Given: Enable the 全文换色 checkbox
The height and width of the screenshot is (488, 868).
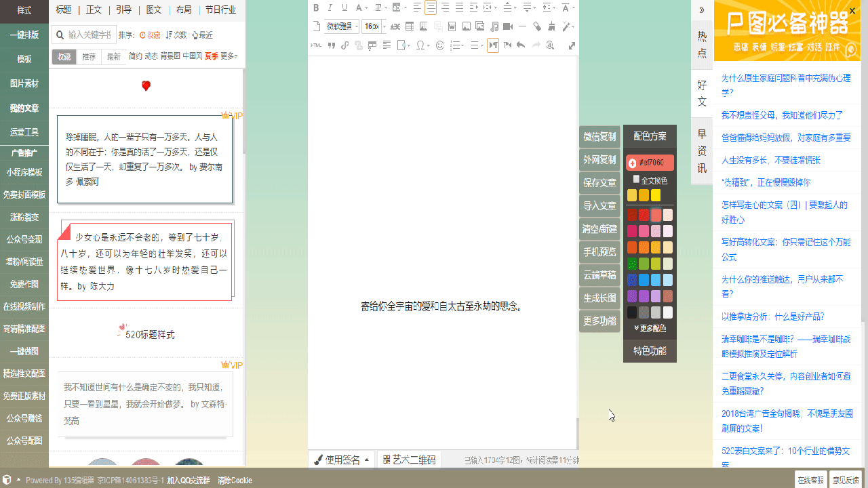Looking at the screenshot, I should (x=636, y=180).
